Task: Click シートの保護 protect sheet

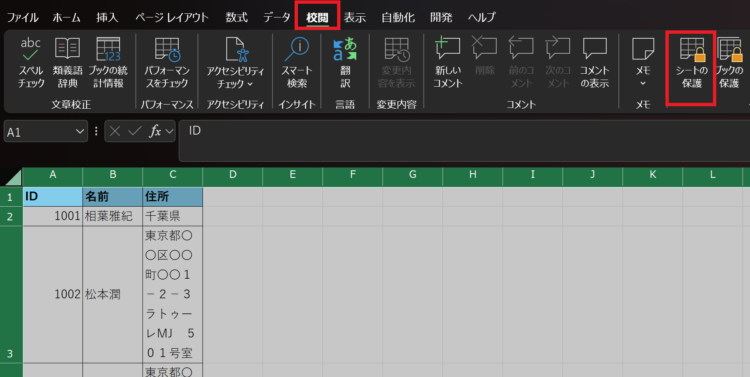Action: click(691, 63)
